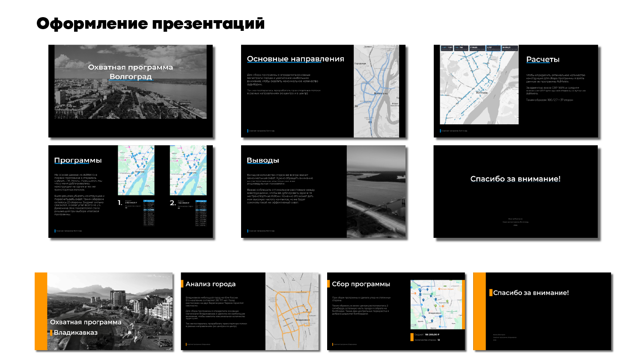Select the program map numbered 2

pos(188,171)
